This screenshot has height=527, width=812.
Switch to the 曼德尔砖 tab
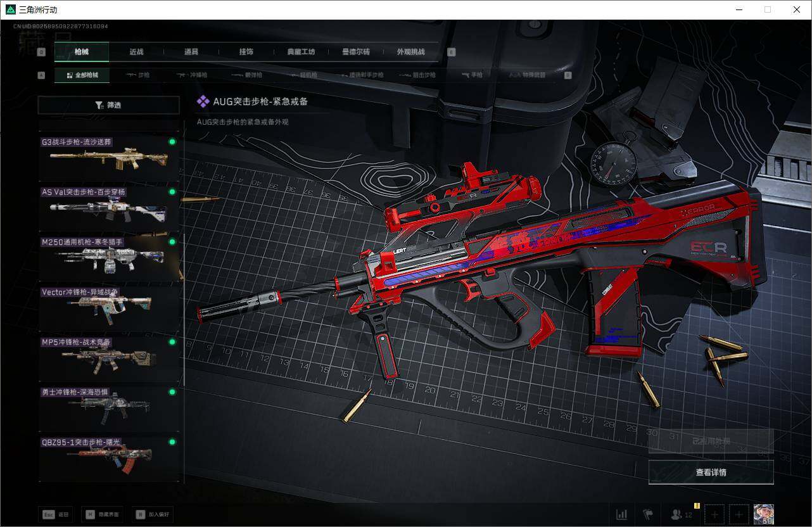tap(356, 52)
